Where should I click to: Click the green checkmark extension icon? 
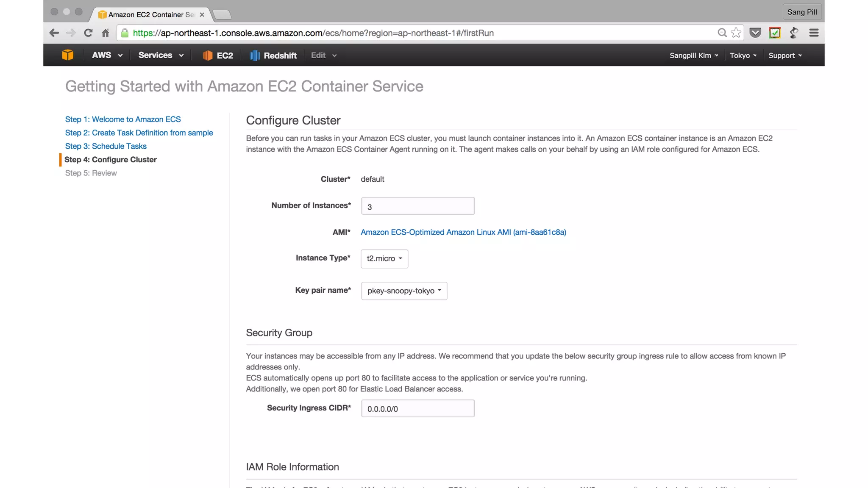tap(774, 33)
